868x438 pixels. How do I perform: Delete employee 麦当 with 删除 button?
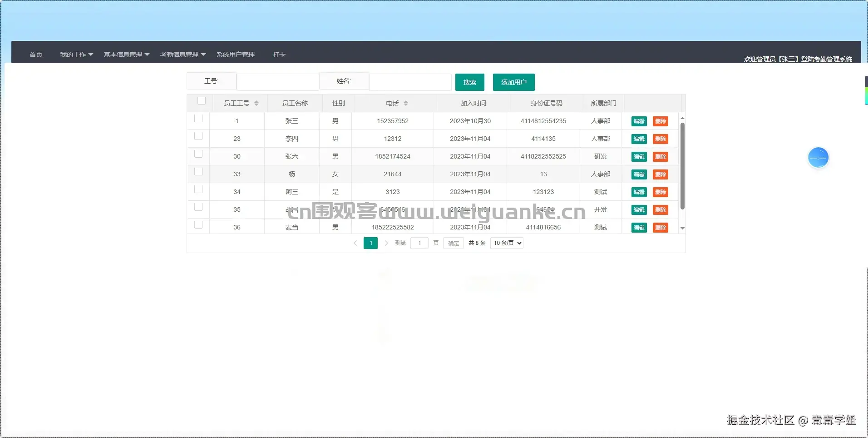[x=661, y=228]
